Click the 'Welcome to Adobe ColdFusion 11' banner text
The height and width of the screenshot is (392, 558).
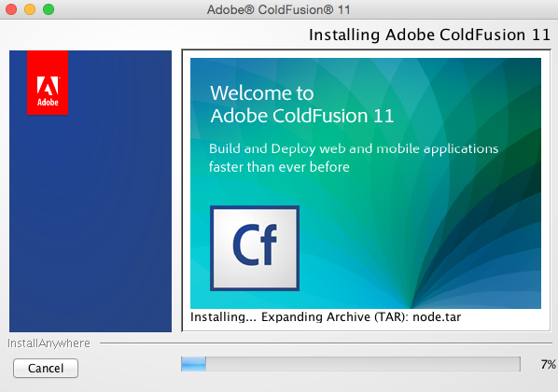click(x=301, y=105)
